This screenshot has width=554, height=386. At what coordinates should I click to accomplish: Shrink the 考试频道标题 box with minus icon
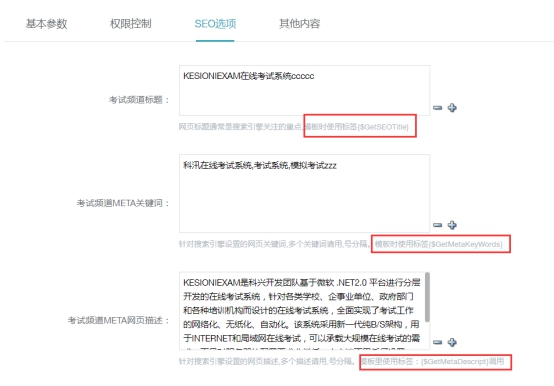coord(437,108)
